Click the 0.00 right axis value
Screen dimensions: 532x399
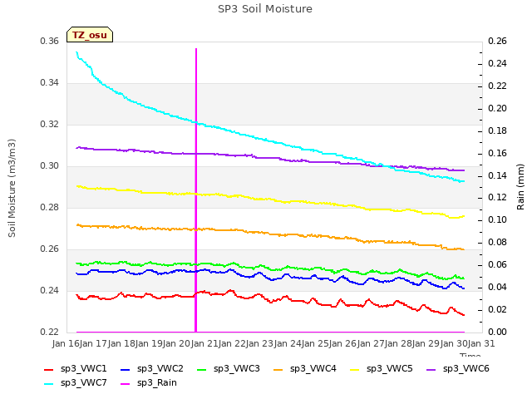click(x=497, y=332)
